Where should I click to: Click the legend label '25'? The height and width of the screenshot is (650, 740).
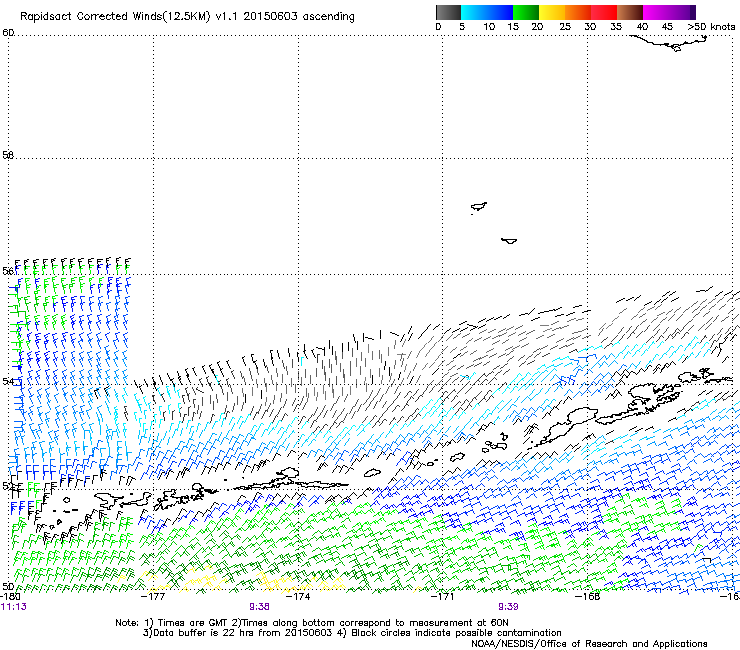pyautogui.click(x=565, y=27)
